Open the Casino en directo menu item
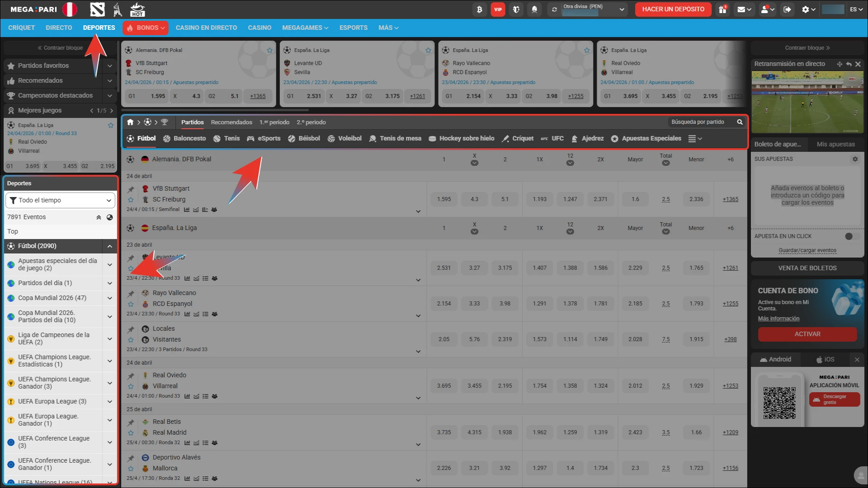 (x=206, y=28)
